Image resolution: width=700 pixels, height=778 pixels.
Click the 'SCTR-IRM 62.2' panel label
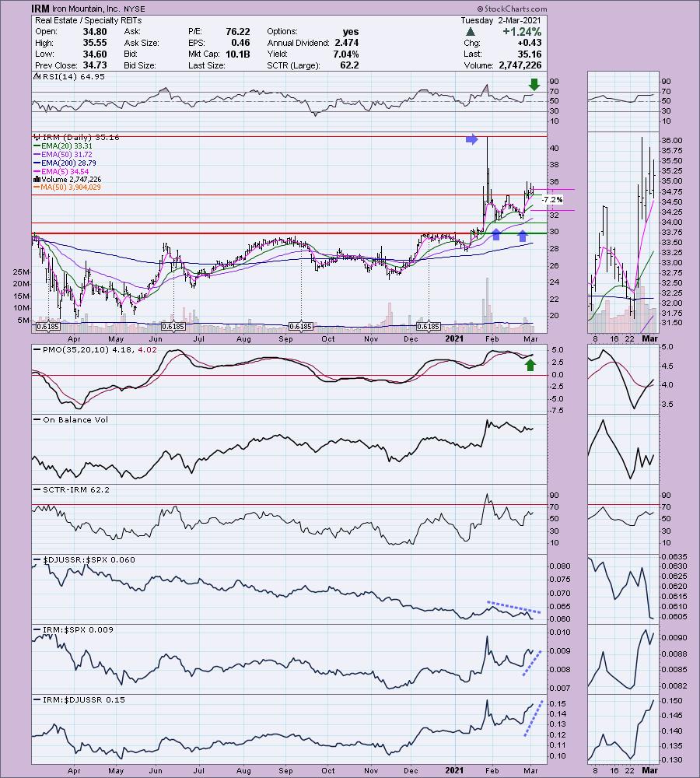(x=75, y=489)
